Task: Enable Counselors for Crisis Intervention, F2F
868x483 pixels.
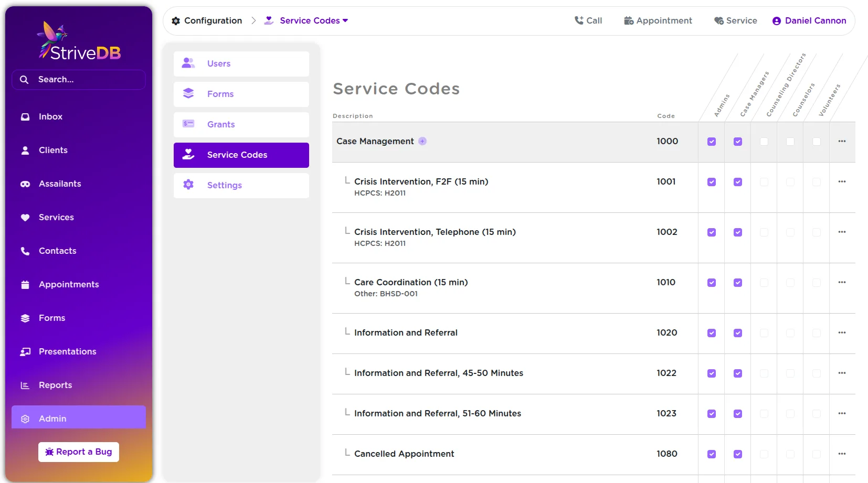Action: point(790,182)
